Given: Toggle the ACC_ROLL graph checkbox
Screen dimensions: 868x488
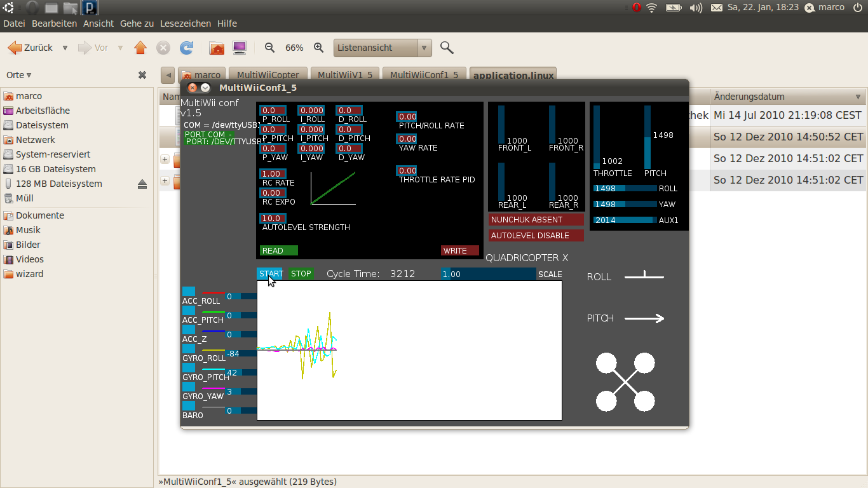Looking at the screenshot, I should 189,292.
